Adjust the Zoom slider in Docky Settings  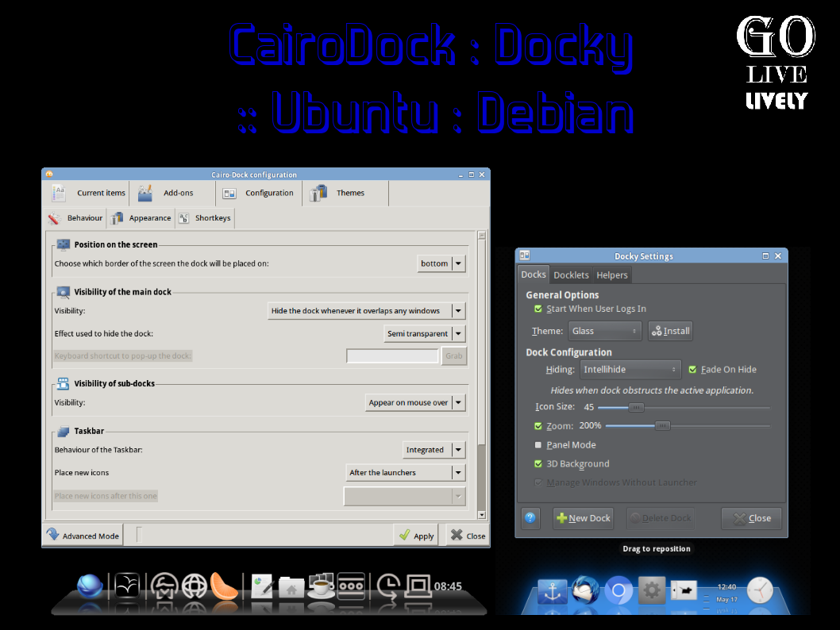click(662, 425)
